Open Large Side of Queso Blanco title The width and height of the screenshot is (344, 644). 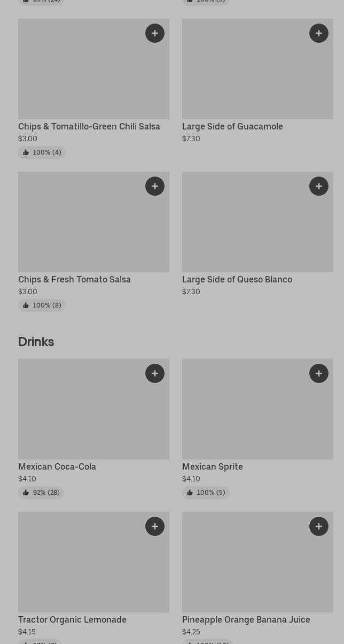(237, 280)
